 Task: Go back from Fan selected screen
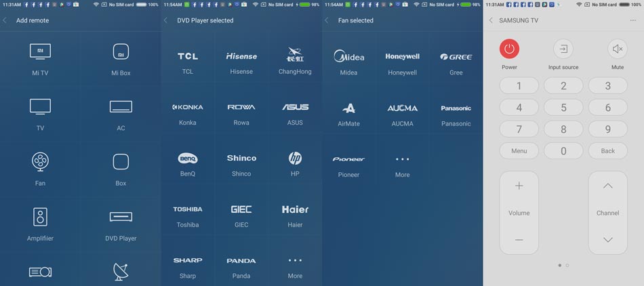click(x=327, y=20)
